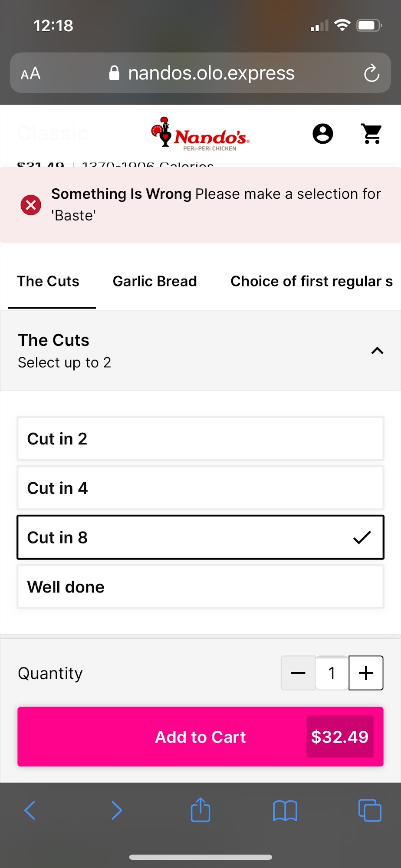Open the Safari bookmarks book icon
The width and height of the screenshot is (401, 868).
click(285, 810)
